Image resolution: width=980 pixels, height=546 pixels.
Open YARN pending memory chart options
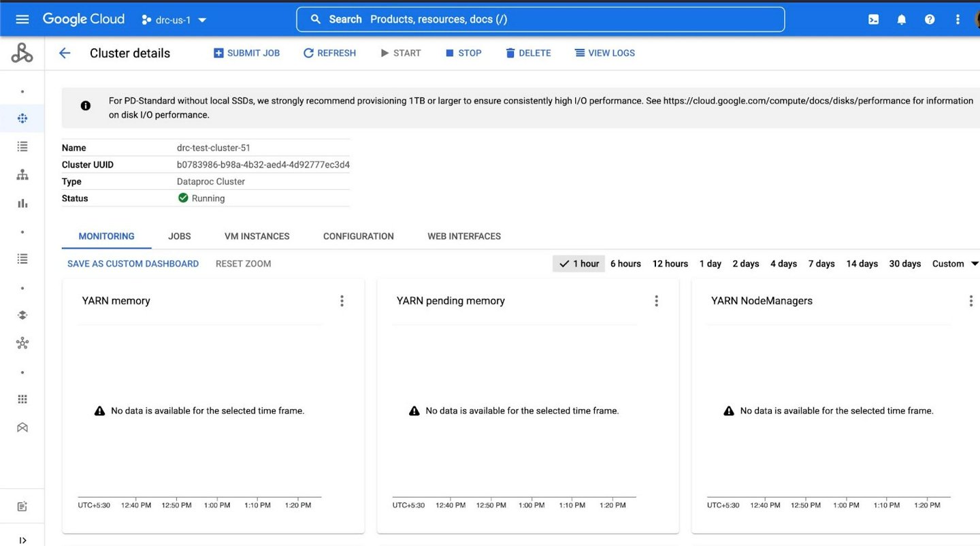(656, 301)
